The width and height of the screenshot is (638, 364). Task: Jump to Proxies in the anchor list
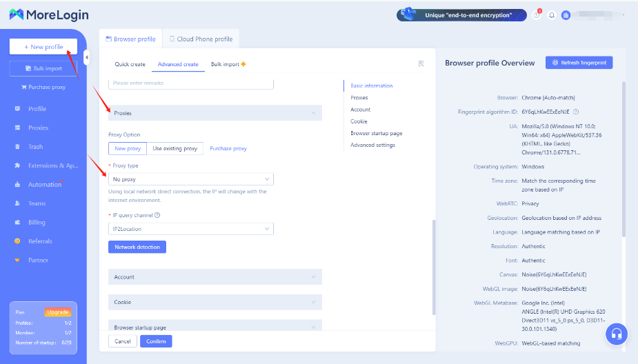tap(359, 98)
